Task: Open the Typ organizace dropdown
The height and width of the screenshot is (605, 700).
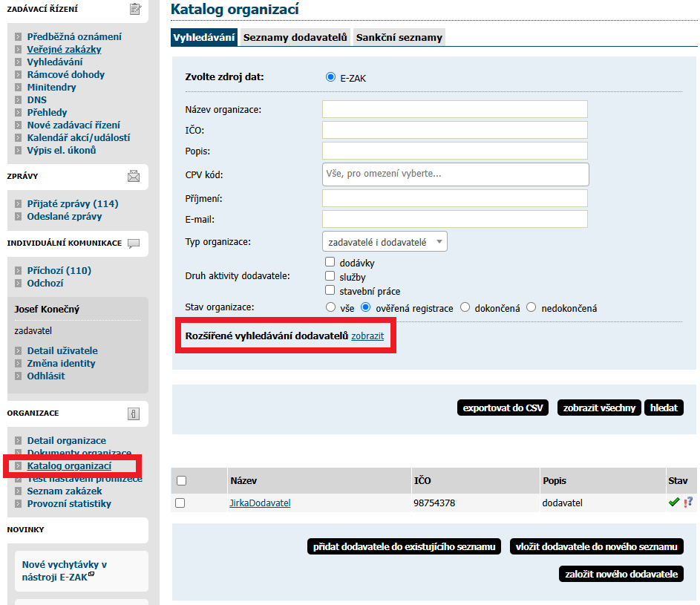Action: (x=385, y=242)
